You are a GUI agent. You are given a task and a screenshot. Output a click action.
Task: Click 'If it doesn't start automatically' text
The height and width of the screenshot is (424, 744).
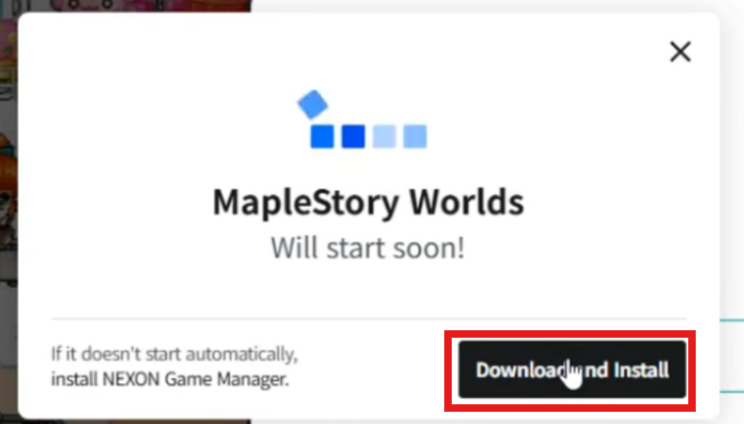pyautogui.click(x=174, y=354)
